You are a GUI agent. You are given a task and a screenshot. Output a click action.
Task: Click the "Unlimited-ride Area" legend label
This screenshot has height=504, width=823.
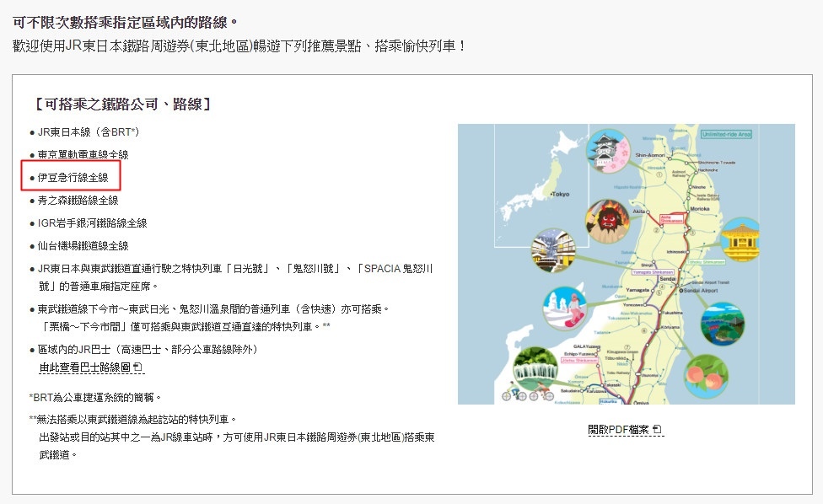(x=726, y=134)
